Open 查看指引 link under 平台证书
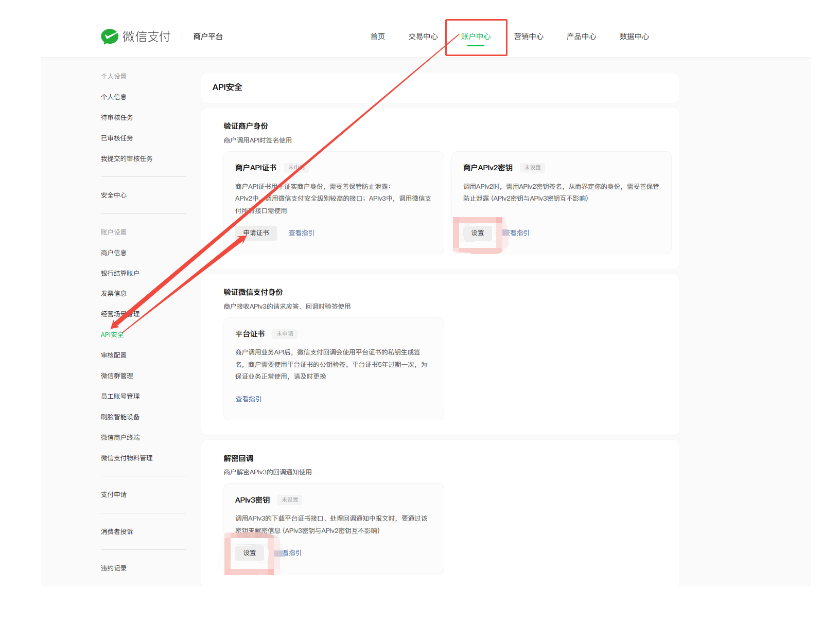 (249, 399)
